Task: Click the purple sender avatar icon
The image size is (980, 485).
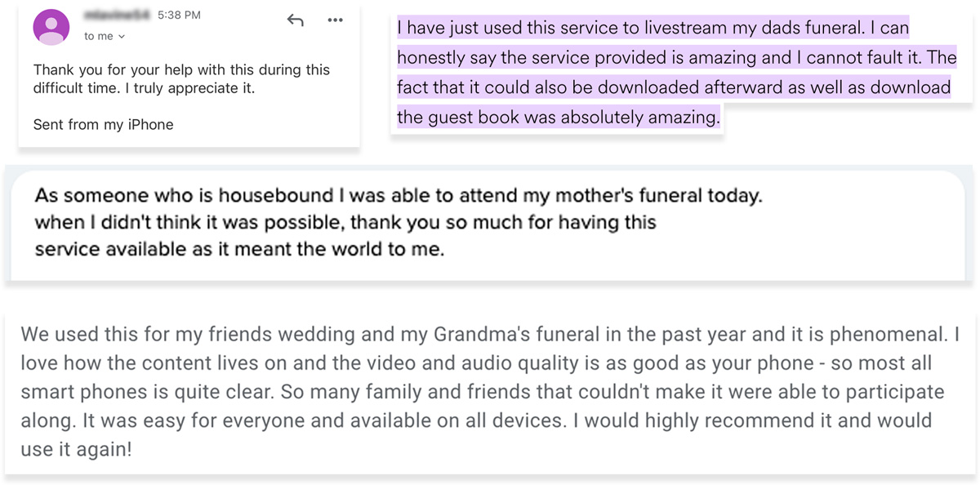Action: [x=51, y=28]
